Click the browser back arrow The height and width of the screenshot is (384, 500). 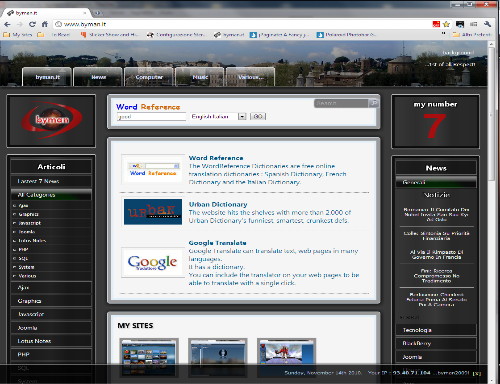coord(7,24)
